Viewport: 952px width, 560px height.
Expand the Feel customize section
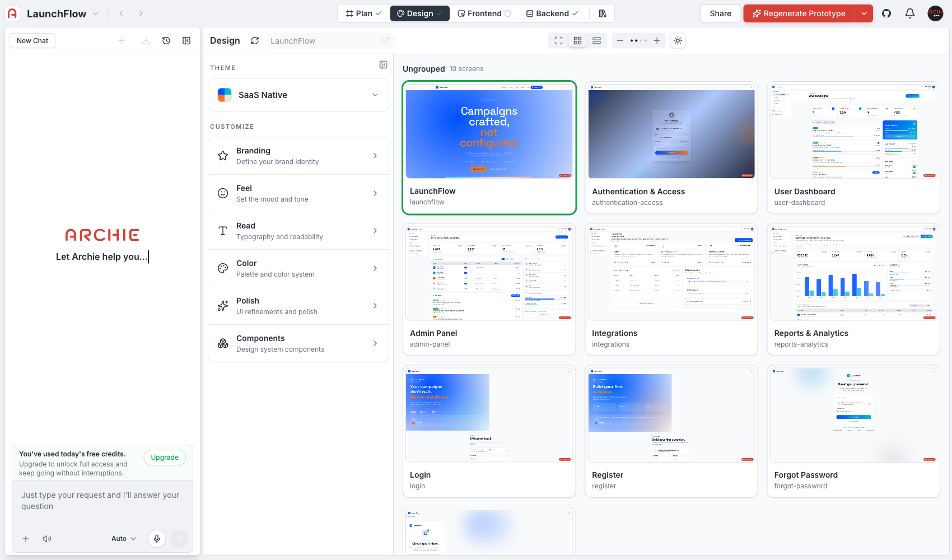(x=298, y=193)
